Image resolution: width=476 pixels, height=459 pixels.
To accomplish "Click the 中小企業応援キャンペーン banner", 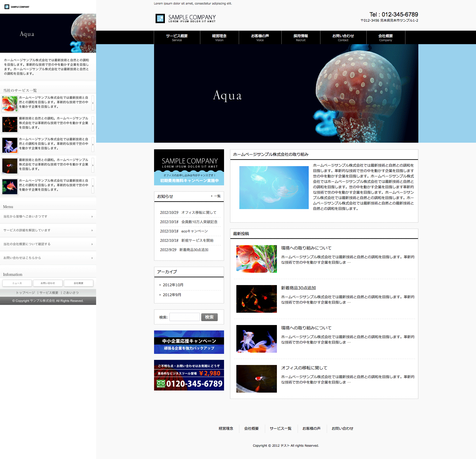I will [189, 342].
